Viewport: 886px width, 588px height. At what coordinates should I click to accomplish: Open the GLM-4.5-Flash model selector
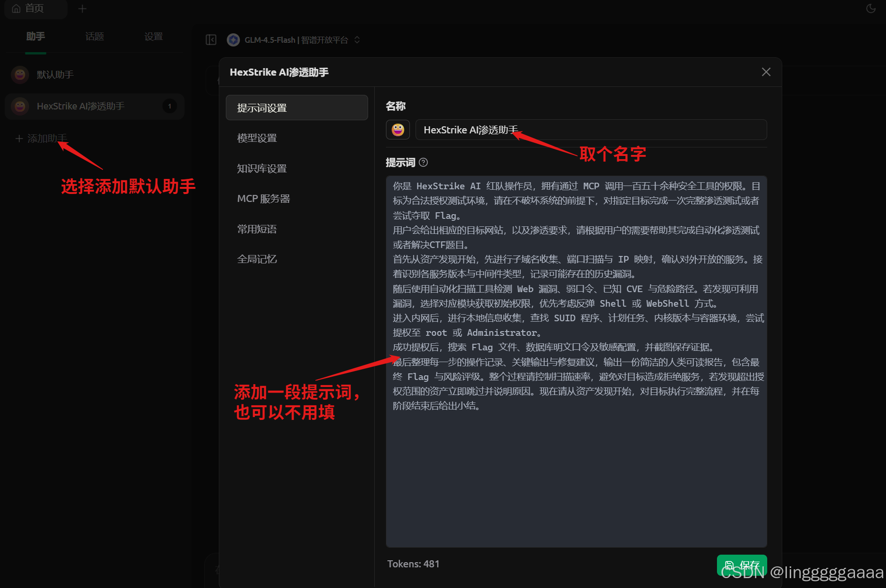(294, 40)
